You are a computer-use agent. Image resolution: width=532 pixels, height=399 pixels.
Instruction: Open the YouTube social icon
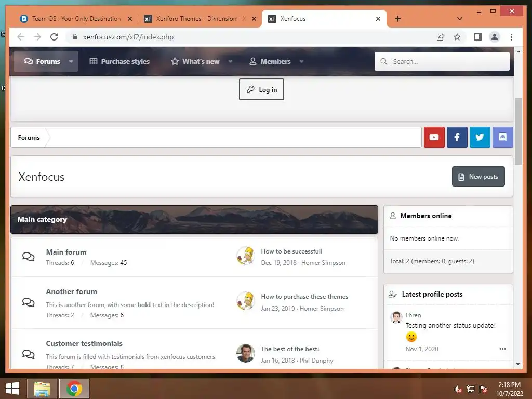coord(434,137)
